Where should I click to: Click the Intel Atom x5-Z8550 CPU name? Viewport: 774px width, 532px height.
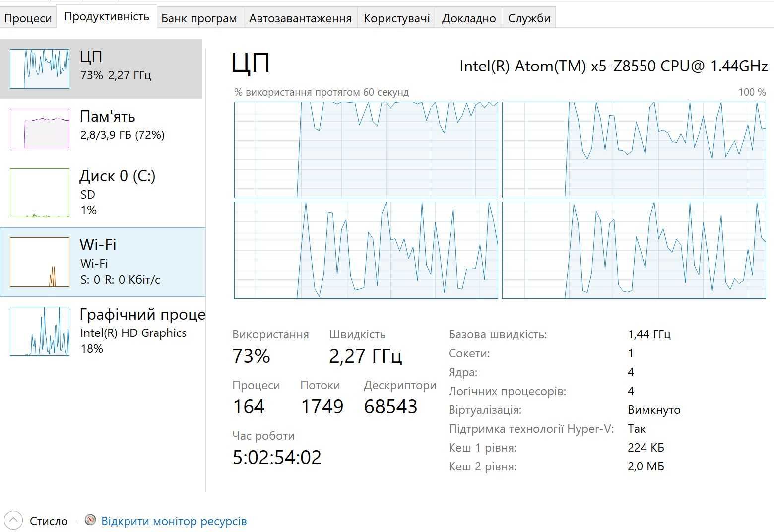614,66
